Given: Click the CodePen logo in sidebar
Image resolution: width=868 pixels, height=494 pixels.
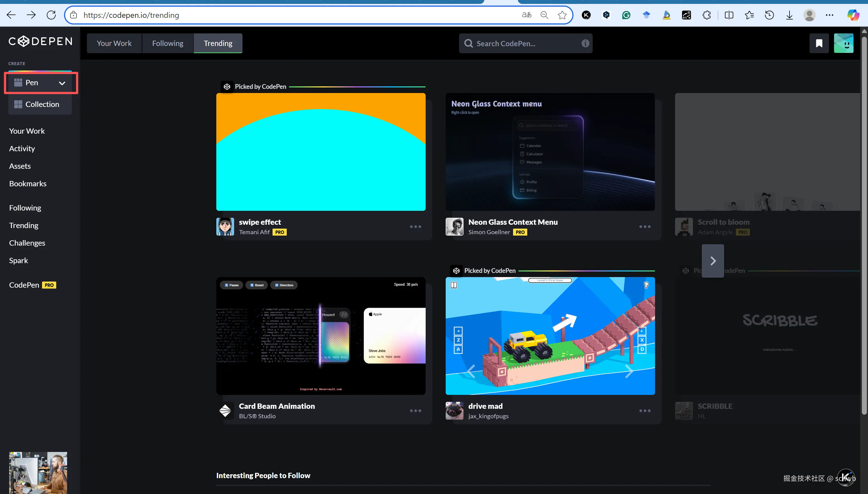Looking at the screenshot, I should click(x=40, y=41).
